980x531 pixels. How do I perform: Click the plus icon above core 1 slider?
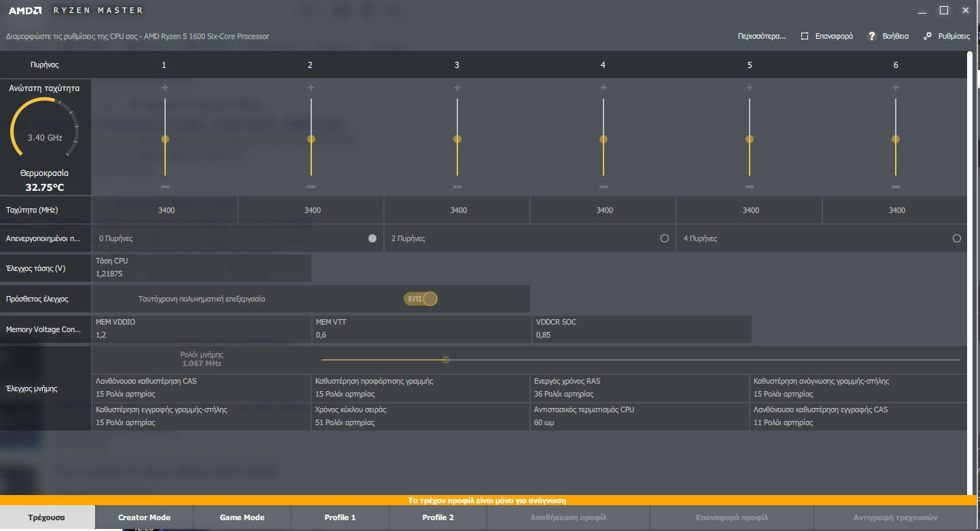pos(165,88)
